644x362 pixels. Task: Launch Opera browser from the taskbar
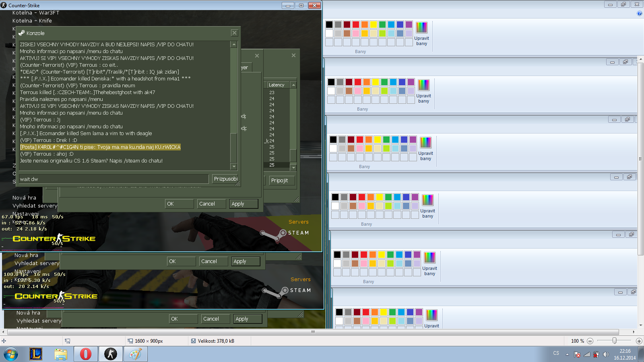(x=85, y=354)
